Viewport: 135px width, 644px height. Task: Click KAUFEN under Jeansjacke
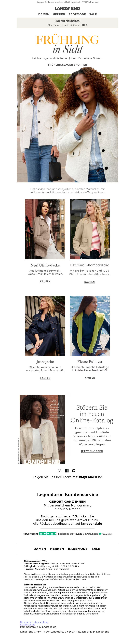coord(45,378)
